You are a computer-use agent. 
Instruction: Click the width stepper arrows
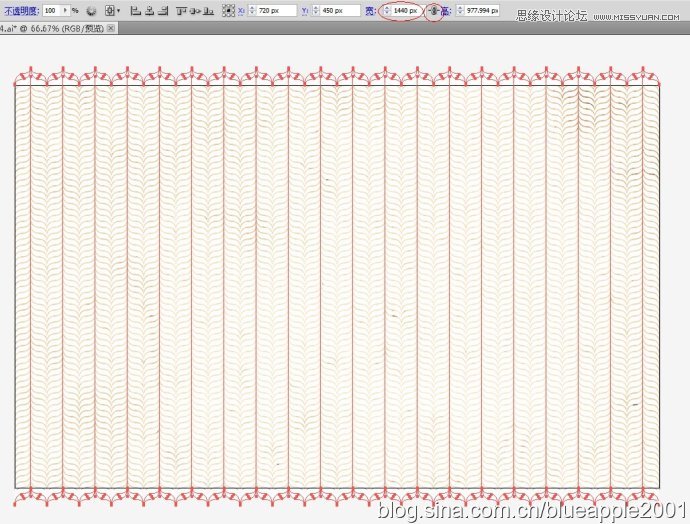[386, 11]
